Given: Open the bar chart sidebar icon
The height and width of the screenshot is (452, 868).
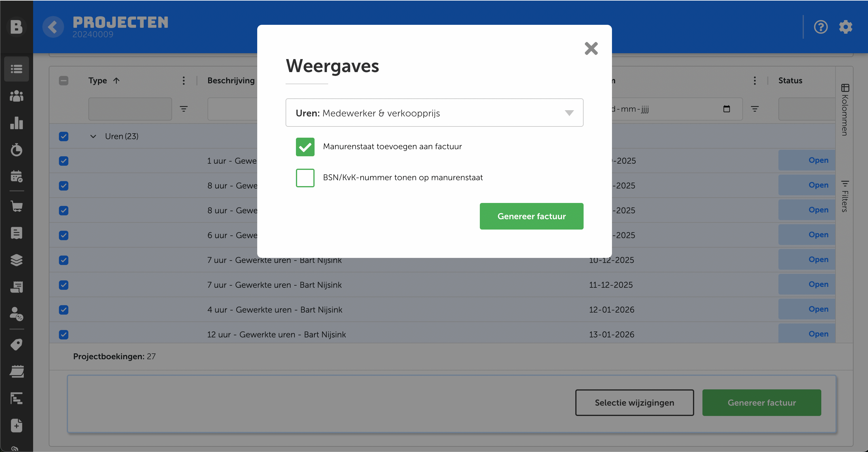Looking at the screenshot, I should 17,123.
